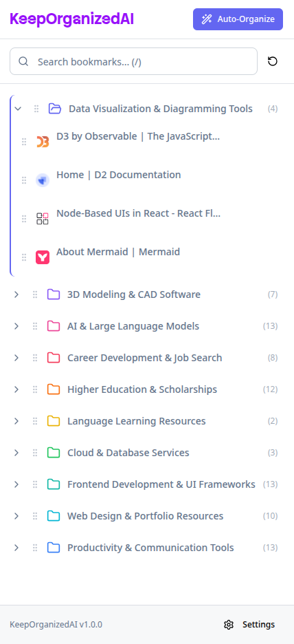Click the Mermaid favicon icon
This screenshot has height=644, width=294.
tap(43, 257)
